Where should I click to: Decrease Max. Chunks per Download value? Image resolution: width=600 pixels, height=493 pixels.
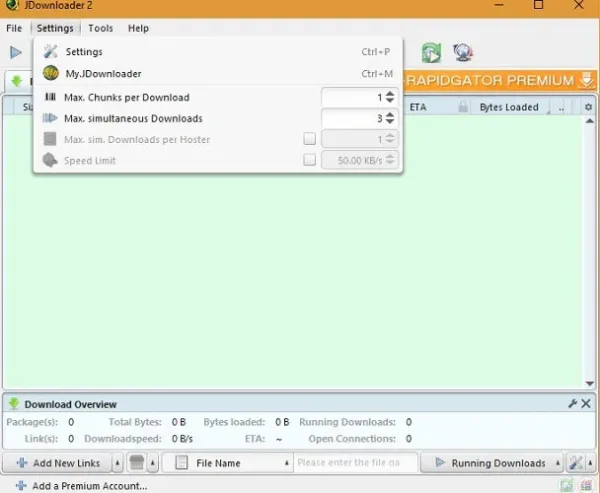(390, 100)
